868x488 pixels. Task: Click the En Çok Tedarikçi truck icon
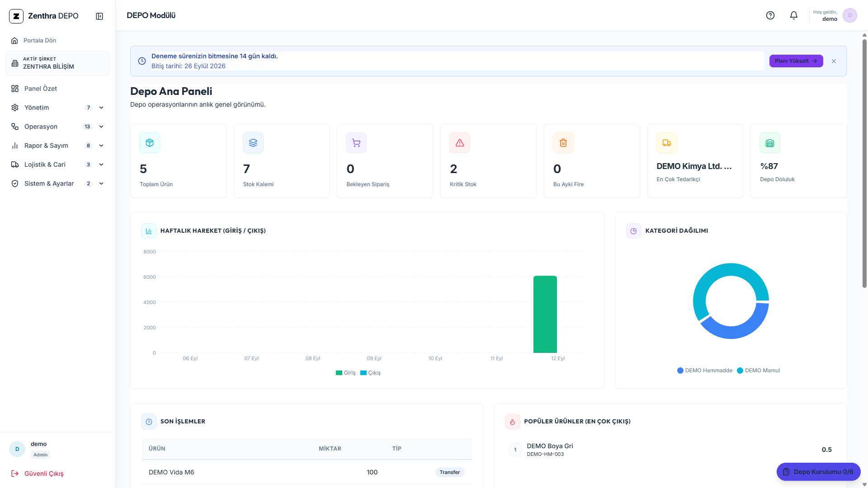(667, 143)
